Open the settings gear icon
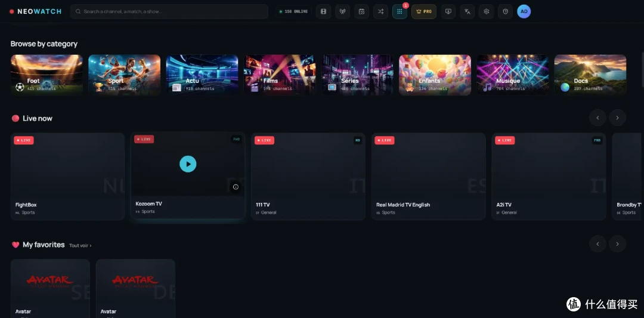This screenshot has height=318, width=644. [487, 11]
